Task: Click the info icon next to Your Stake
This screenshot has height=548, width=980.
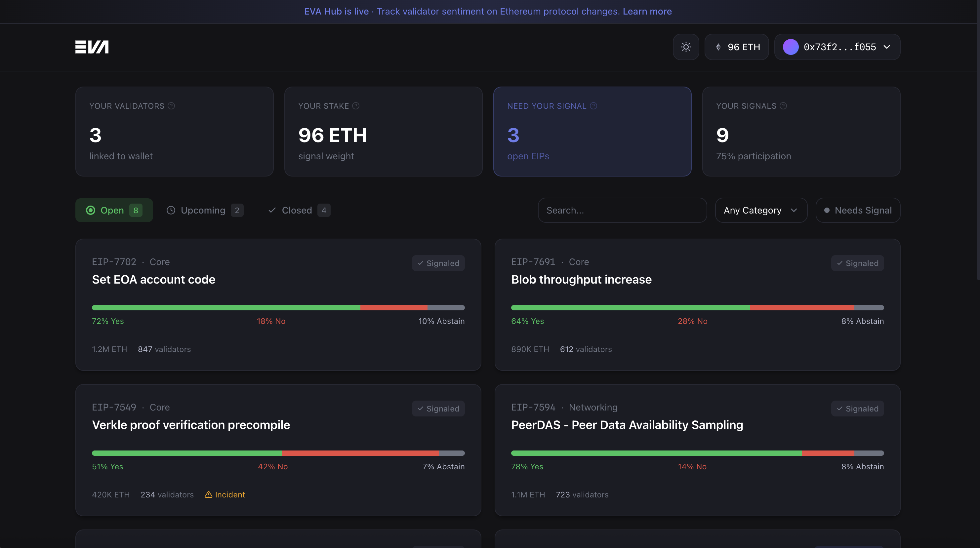Action: [356, 106]
